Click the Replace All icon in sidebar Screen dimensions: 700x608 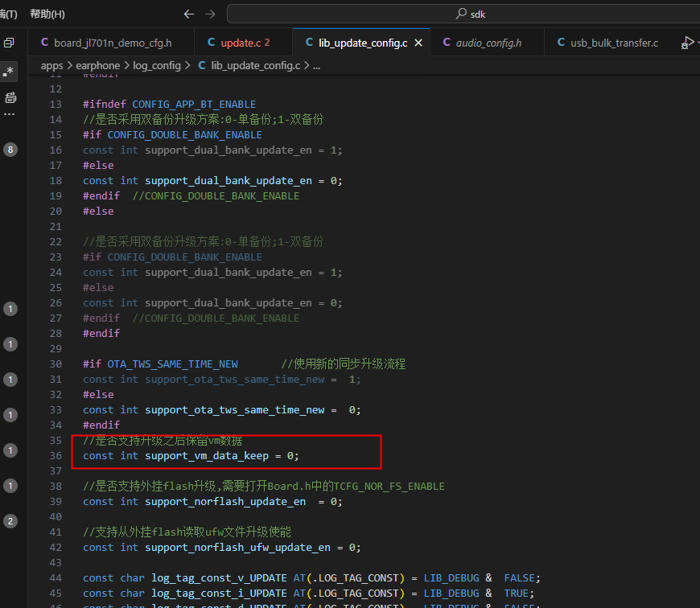(x=10, y=97)
